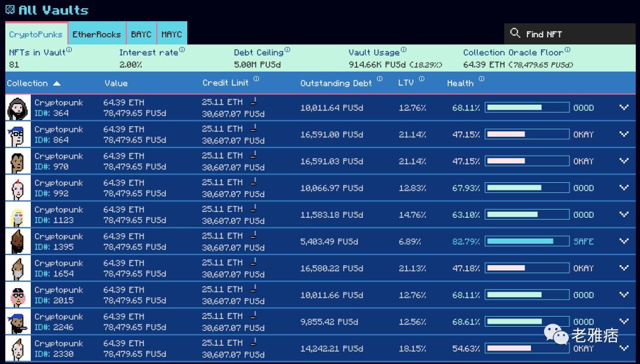The width and height of the screenshot is (640, 364).
Task: Expand the Cryptopunk 2330 row chevron
Action: (x=623, y=348)
